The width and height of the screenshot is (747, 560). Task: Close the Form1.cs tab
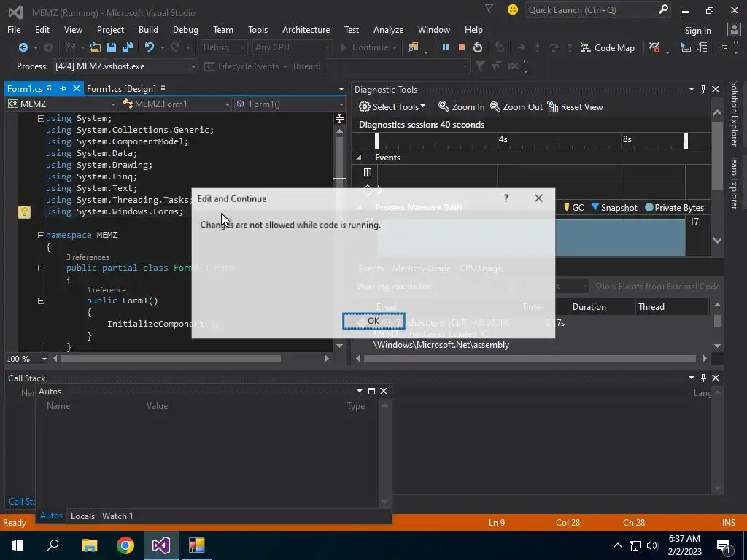pyautogui.click(x=76, y=88)
